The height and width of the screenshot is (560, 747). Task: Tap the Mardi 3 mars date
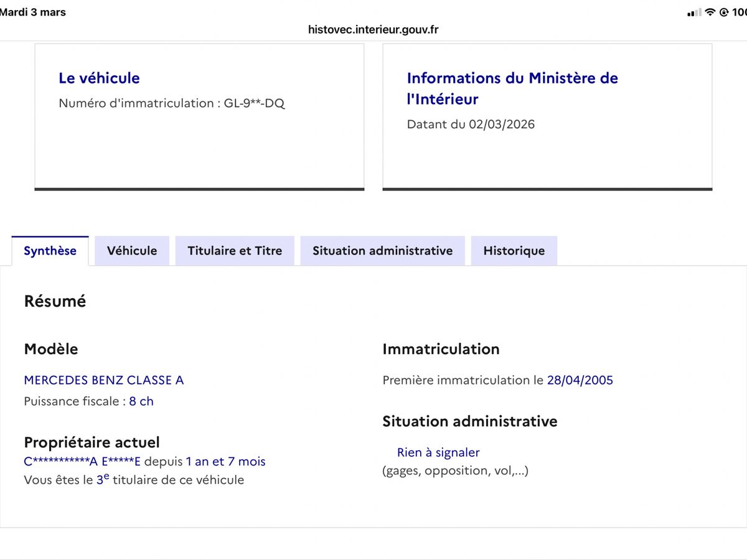tap(33, 12)
